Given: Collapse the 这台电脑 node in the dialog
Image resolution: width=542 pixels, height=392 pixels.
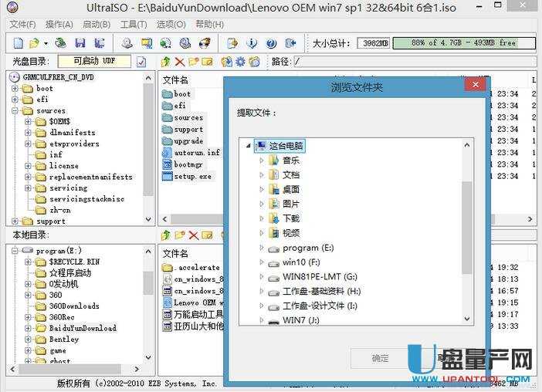Looking at the screenshot, I should tap(249, 145).
